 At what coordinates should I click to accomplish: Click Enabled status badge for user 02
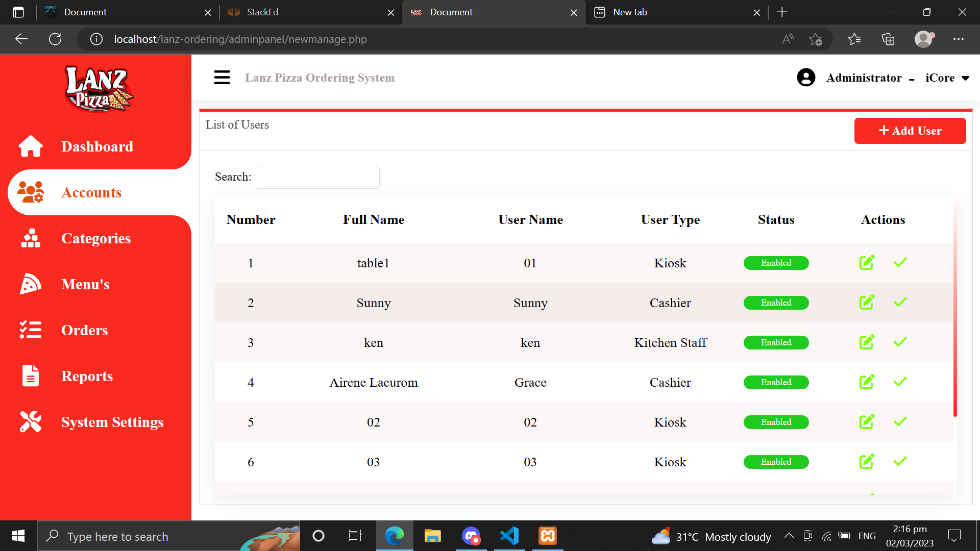tap(776, 422)
